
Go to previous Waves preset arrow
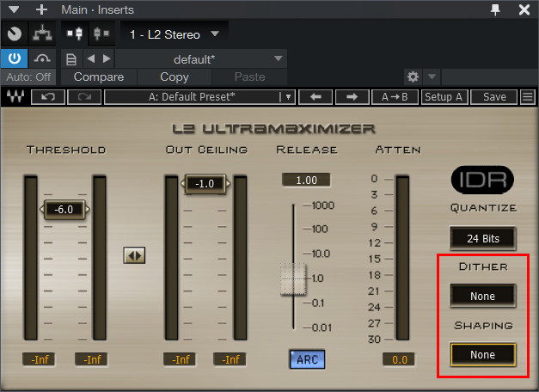coord(315,97)
